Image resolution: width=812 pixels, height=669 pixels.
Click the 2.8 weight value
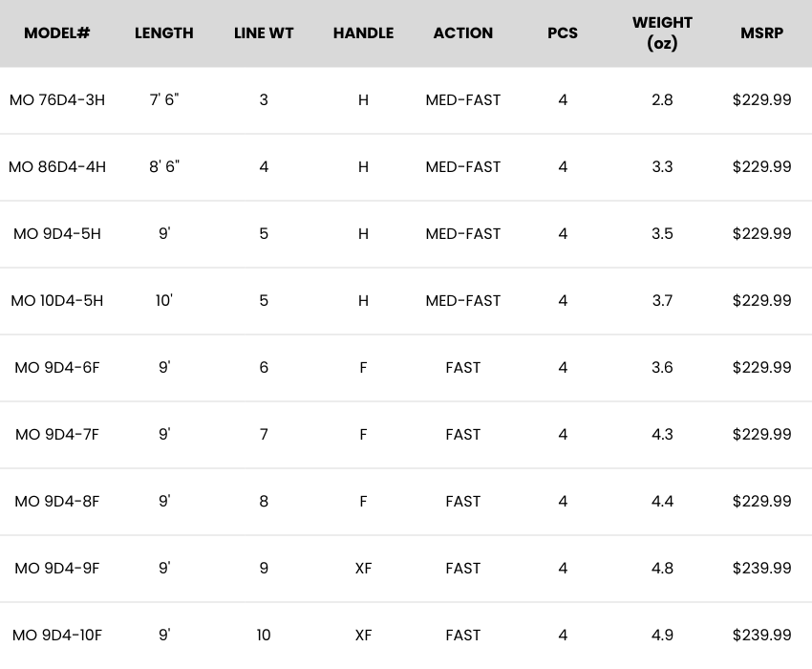(x=662, y=99)
